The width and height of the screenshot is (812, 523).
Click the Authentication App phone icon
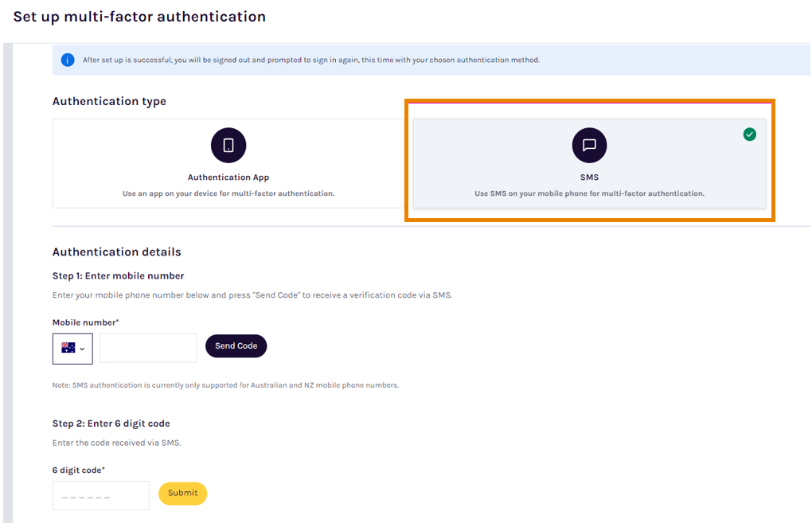228,145
